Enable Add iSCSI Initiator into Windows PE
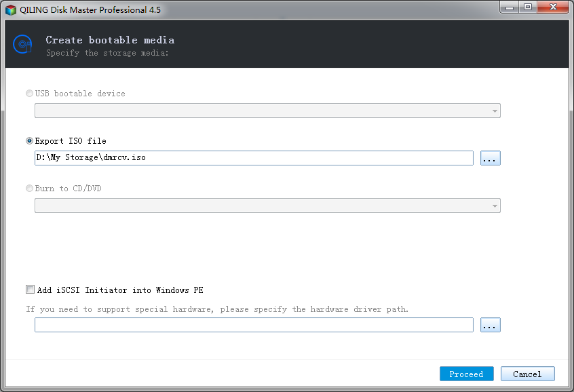The height and width of the screenshot is (392, 574). coord(30,290)
